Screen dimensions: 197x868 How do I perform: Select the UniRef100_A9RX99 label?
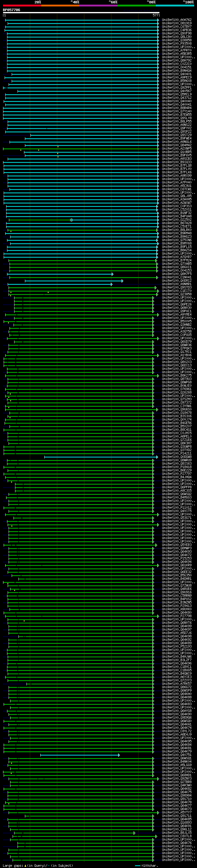[177, 176]
